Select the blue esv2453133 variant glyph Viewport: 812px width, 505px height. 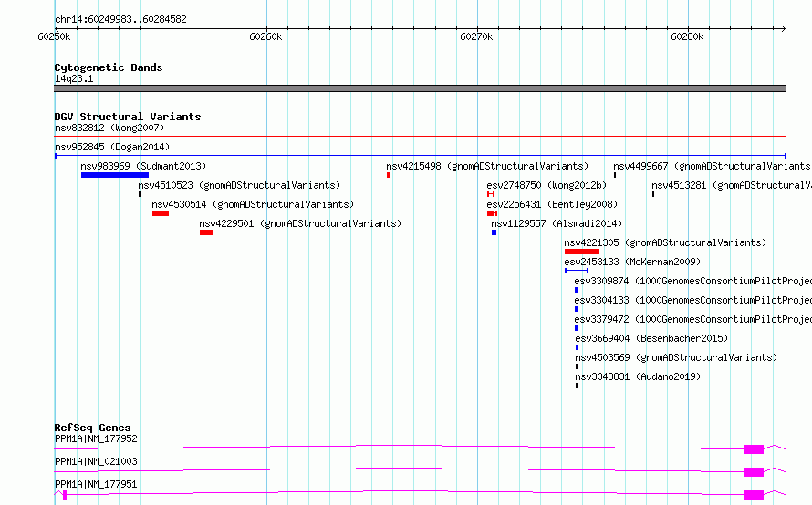[577, 271]
